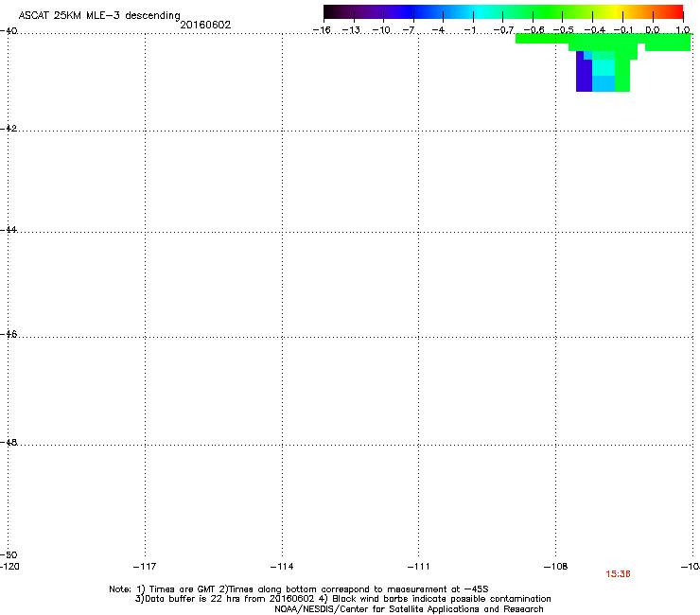Click longitude axis label -114
The width and height of the screenshot is (700, 615).
click(x=282, y=567)
